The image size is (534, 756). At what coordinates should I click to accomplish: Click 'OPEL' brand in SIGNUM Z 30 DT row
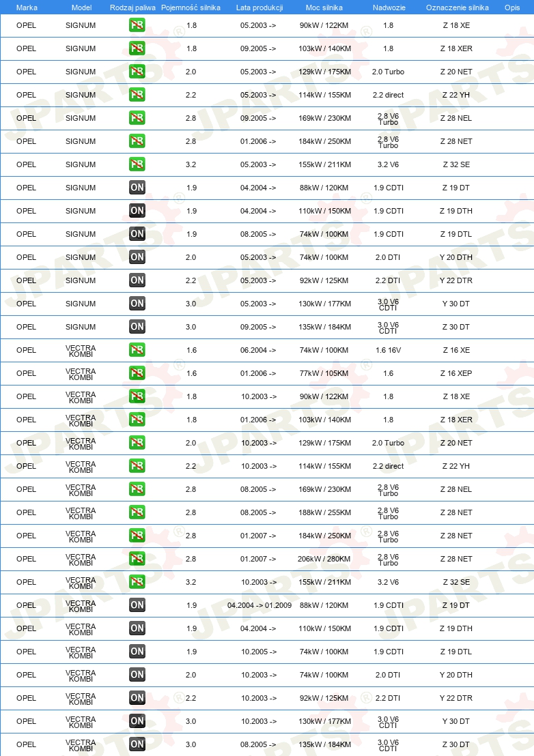coord(26,326)
